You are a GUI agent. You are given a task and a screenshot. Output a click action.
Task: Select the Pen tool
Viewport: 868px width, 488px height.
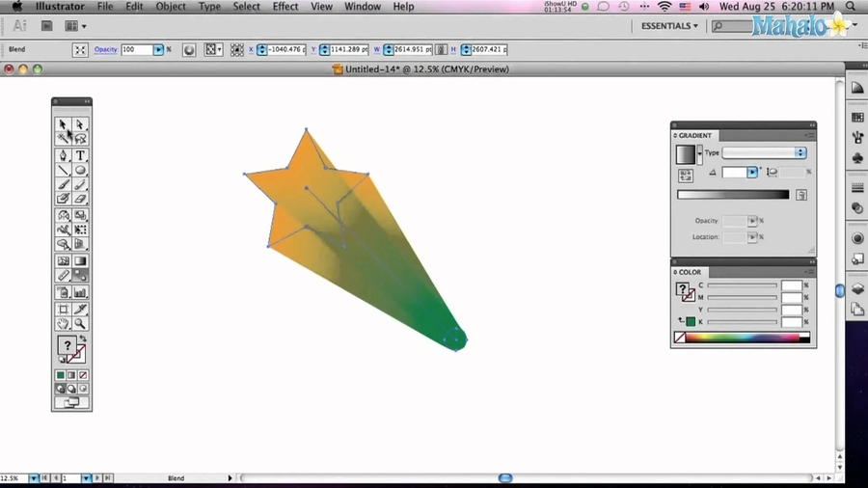click(63, 155)
